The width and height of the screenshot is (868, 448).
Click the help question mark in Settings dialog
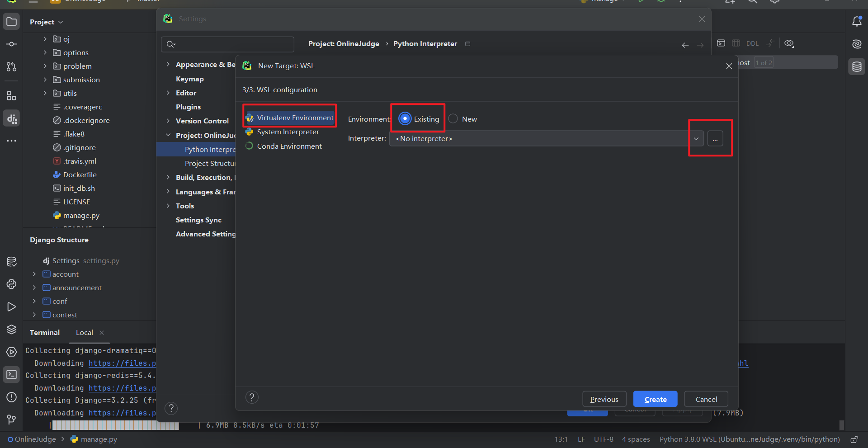pyautogui.click(x=171, y=409)
